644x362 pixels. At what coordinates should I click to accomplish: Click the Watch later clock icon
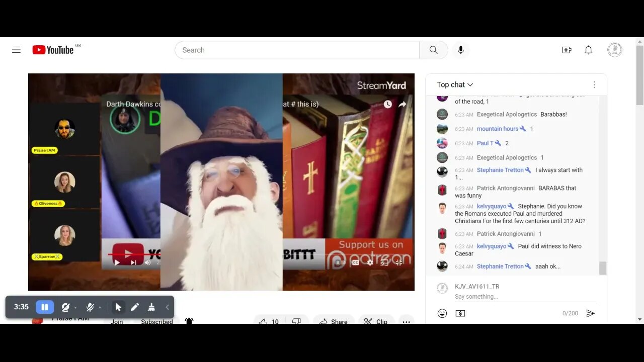387,104
